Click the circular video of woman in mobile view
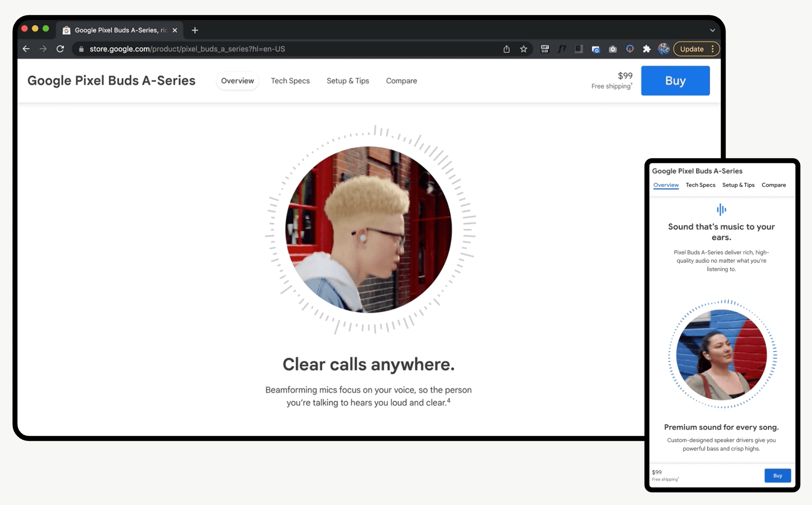Viewport: 812px width, 505px height. (x=722, y=355)
